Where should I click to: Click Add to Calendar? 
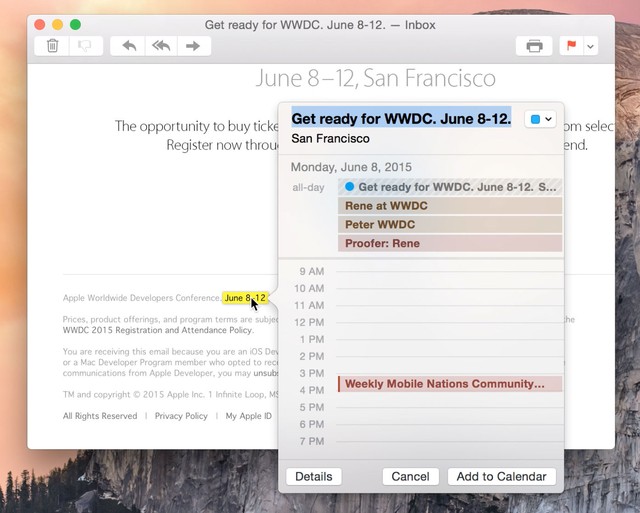pos(501,476)
